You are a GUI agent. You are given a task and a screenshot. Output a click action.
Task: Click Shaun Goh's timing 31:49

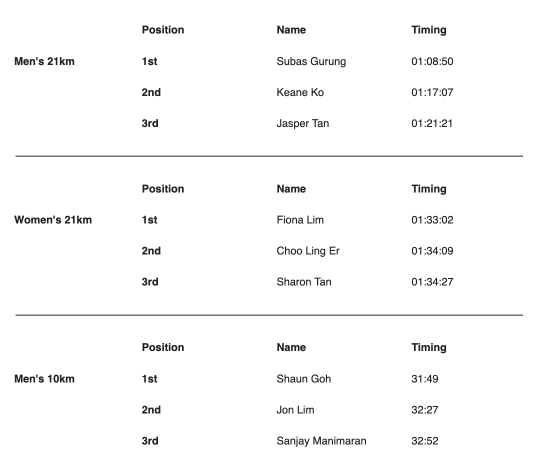(x=425, y=379)
